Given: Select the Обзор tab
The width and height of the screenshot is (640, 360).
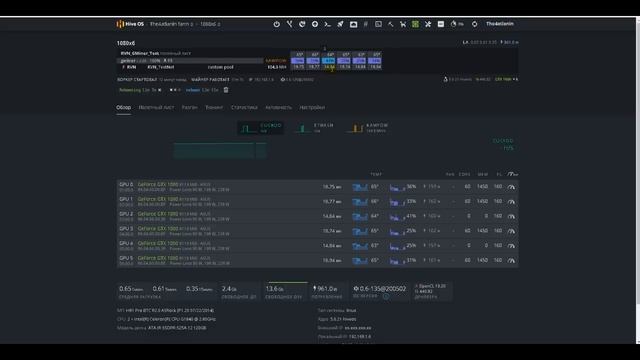Looking at the screenshot, I should tap(123, 107).
